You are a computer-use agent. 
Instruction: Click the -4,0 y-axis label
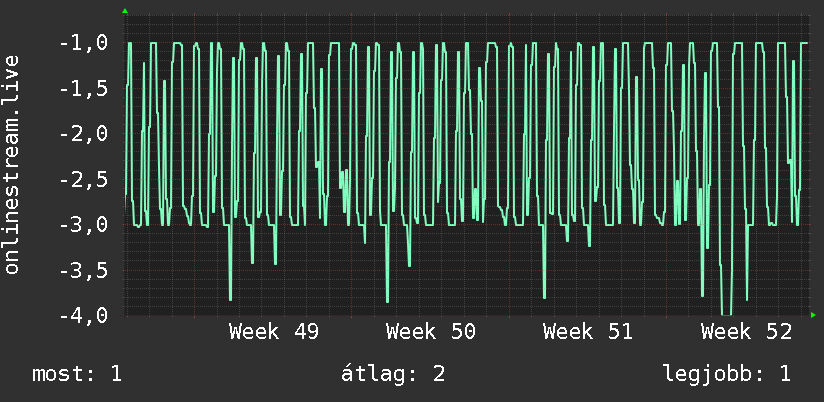pyautogui.click(x=84, y=316)
